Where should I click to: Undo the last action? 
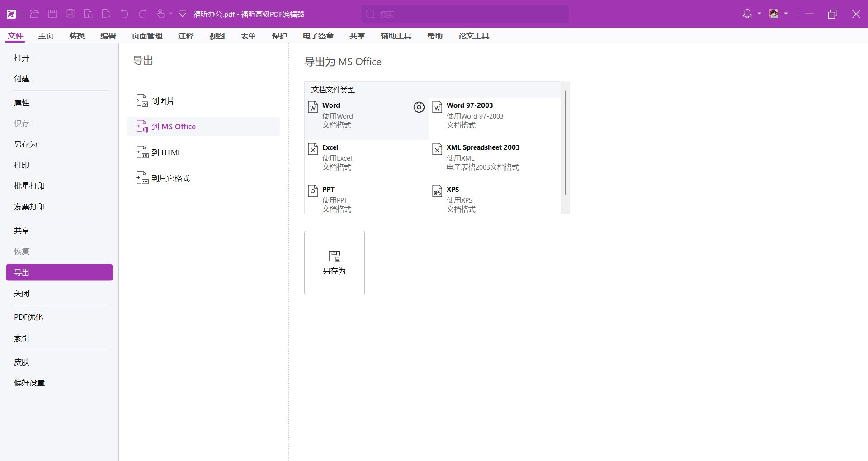tap(124, 14)
